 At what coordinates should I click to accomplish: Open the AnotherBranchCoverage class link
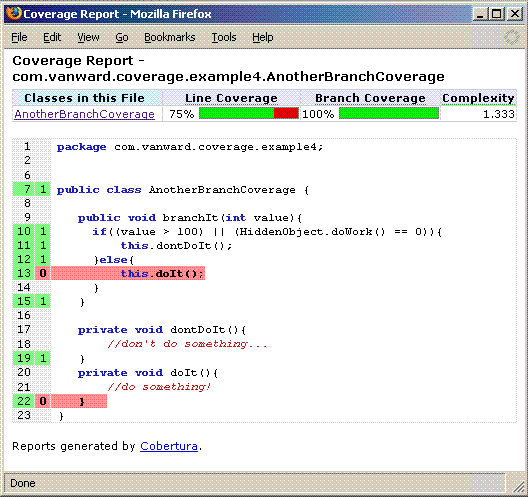tap(85, 114)
